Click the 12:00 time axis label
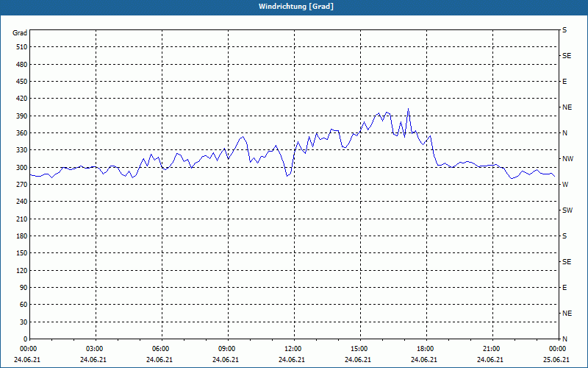Image resolution: width=588 pixels, height=368 pixels. [x=293, y=348]
